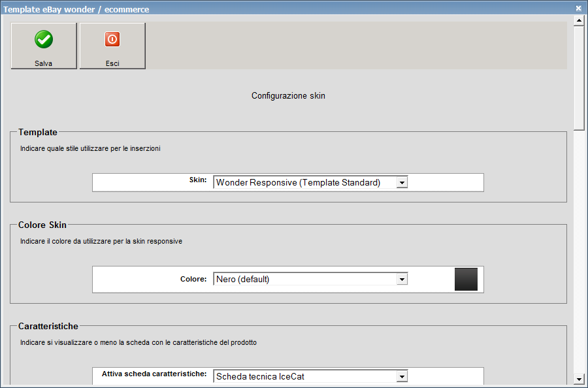Click text 'Indicare quale stile utilizzare per le inserzioni'
Image resolution: width=588 pixels, height=388 pixels.
[90, 148]
